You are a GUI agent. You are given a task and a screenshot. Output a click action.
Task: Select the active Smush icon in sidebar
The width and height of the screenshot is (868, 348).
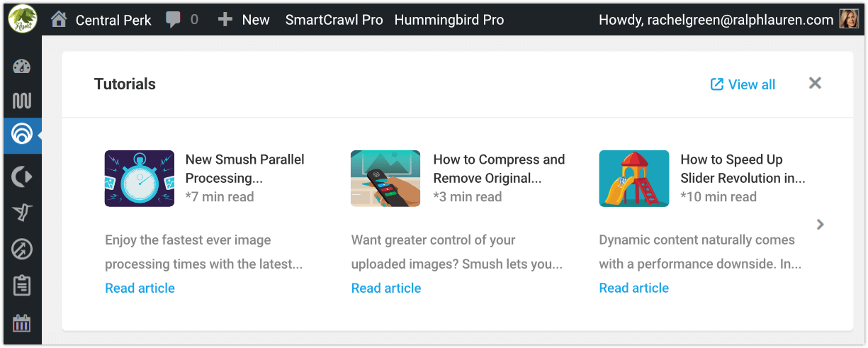pyautogui.click(x=22, y=133)
